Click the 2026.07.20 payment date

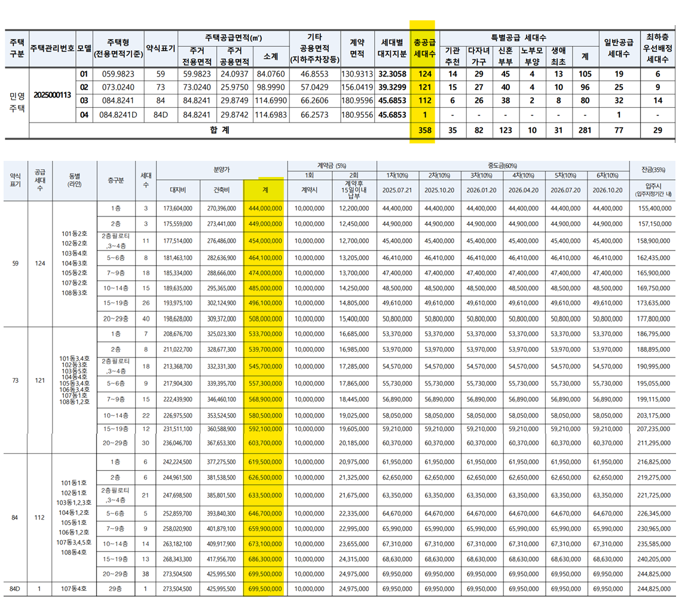point(565,190)
